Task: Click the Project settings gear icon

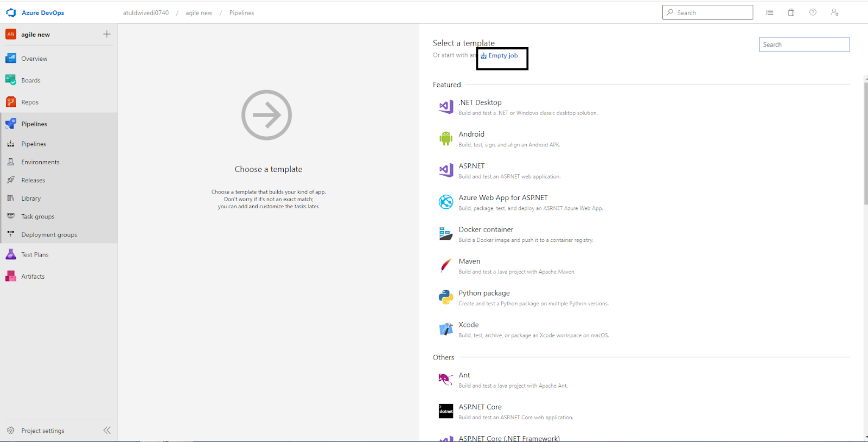Action: coord(11,430)
